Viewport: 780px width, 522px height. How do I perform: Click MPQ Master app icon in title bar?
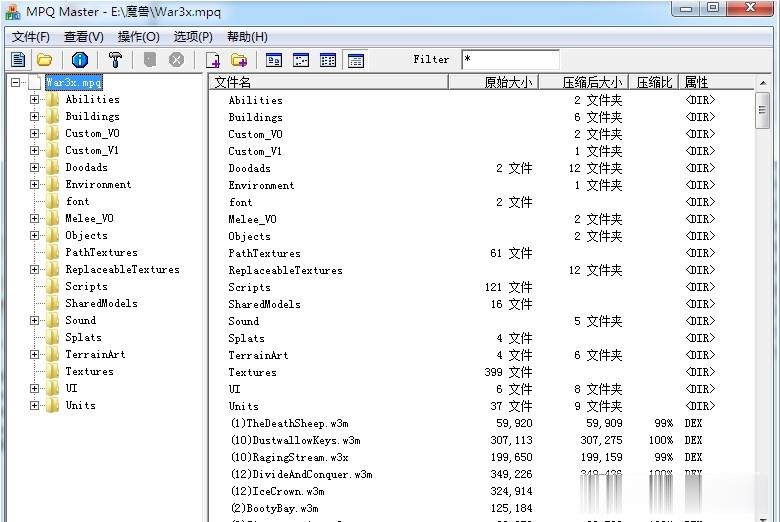13,11
